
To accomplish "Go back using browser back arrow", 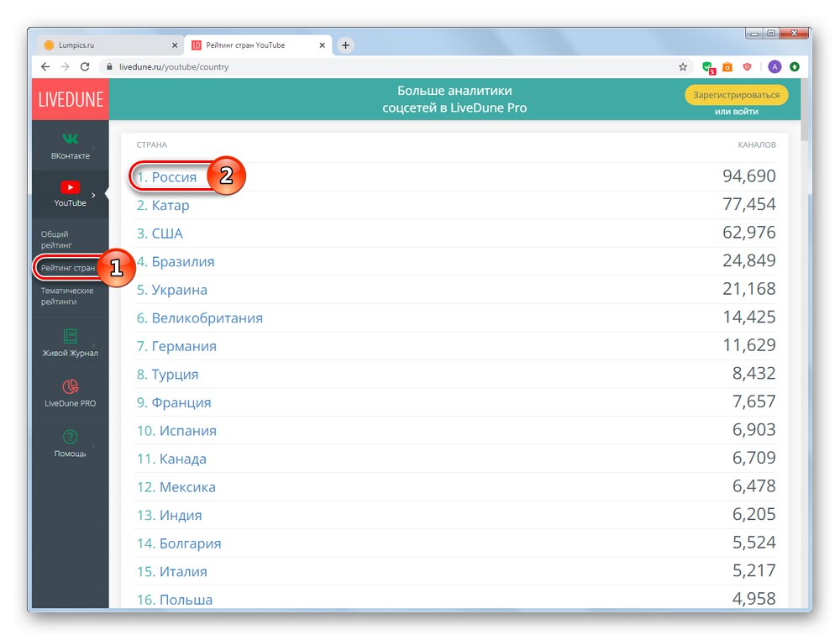I will (45, 67).
